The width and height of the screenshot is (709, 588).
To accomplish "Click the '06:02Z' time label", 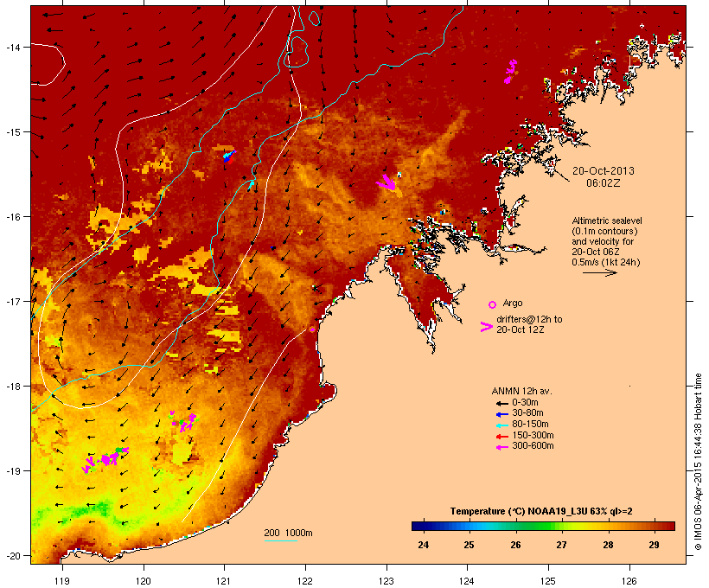I will pos(604,183).
